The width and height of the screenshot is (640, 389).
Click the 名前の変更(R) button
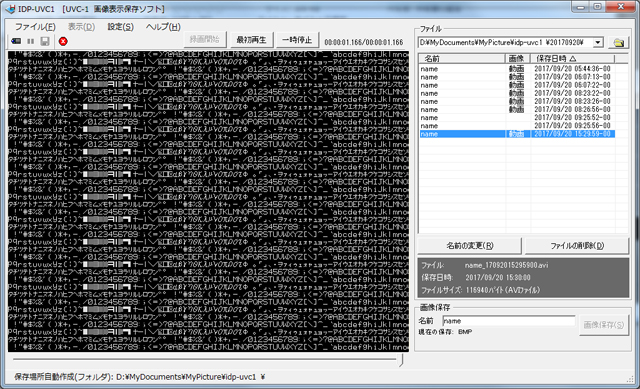469,246
